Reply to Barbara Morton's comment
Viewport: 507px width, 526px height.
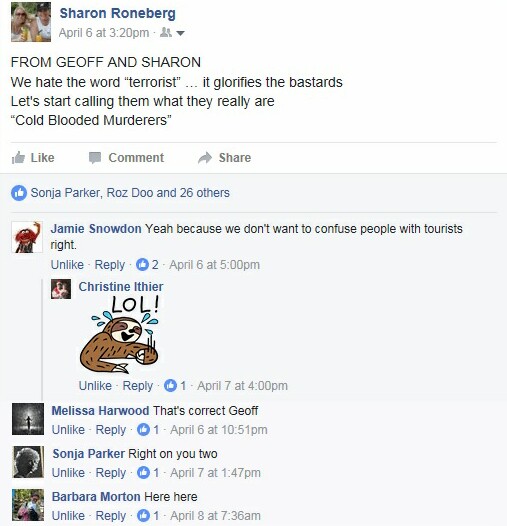[x=111, y=516]
